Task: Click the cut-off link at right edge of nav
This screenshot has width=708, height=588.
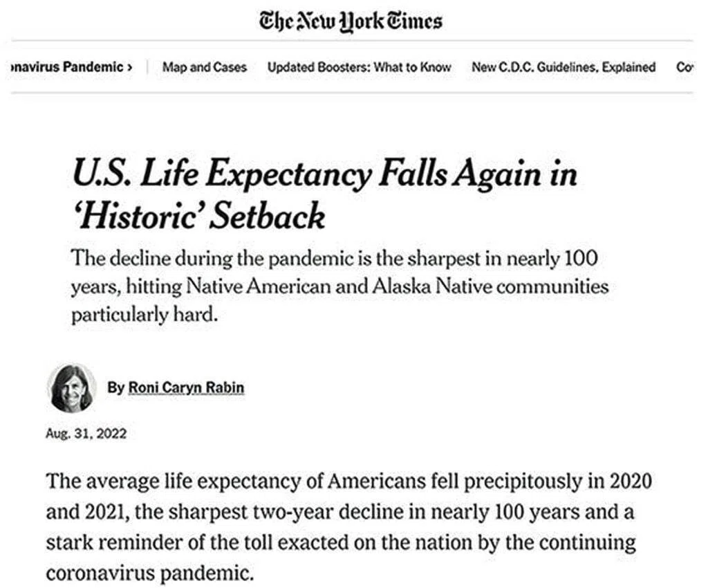Action: tap(684, 67)
